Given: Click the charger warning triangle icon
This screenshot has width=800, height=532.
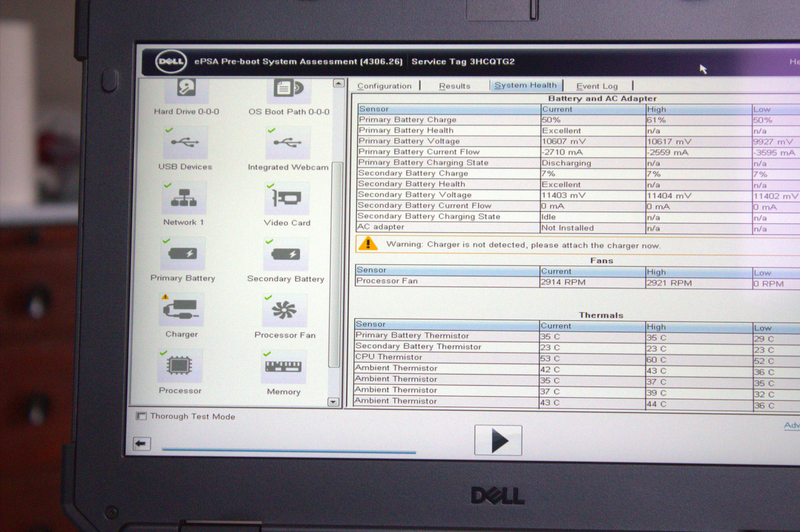Looking at the screenshot, I should tap(368, 243).
